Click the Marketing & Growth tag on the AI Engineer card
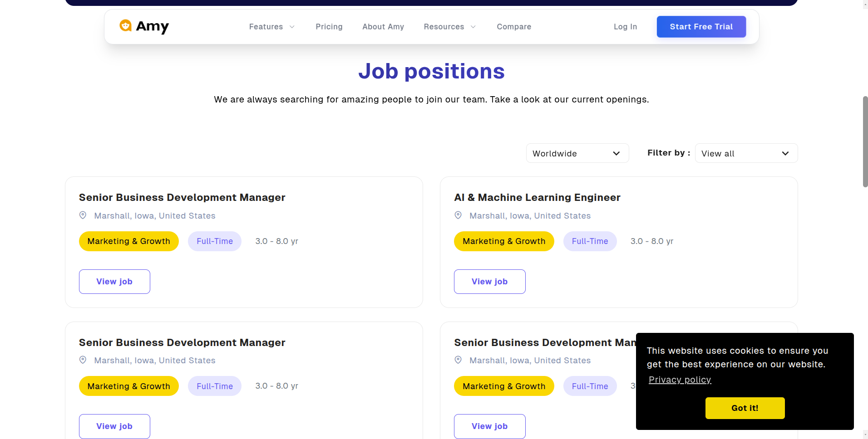 tap(504, 241)
